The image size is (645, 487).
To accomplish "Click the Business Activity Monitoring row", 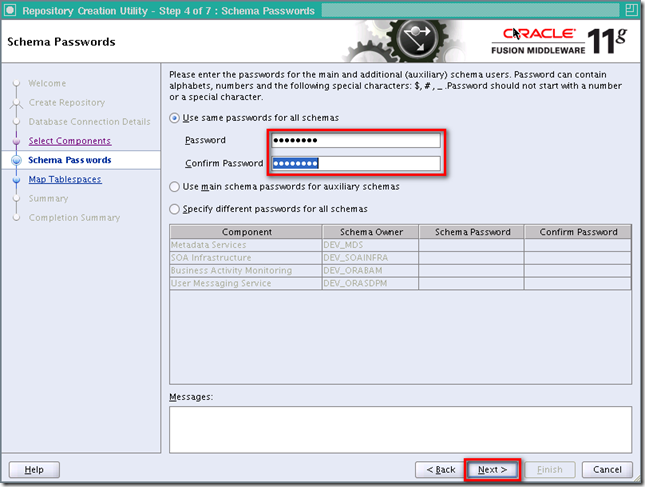I will (x=400, y=271).
